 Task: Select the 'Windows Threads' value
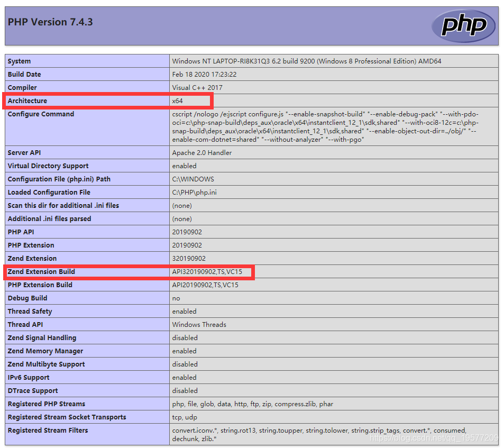point(199,324)
